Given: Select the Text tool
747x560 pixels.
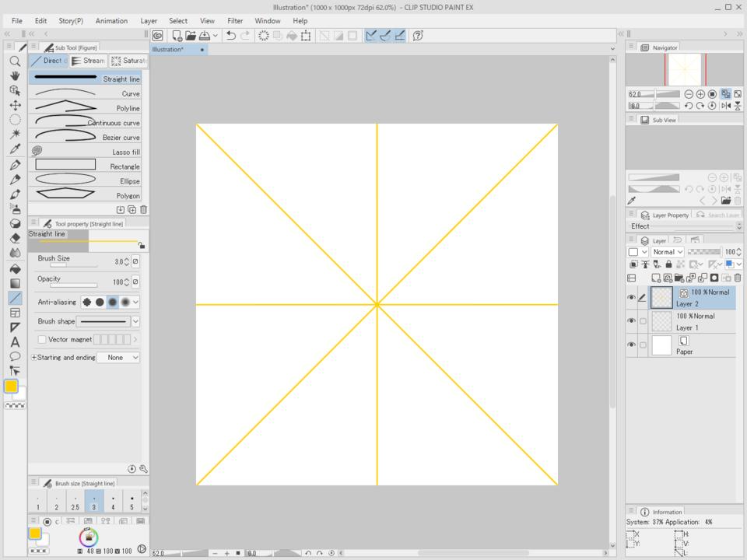Looking at the screenshot, I should [15, 341].
